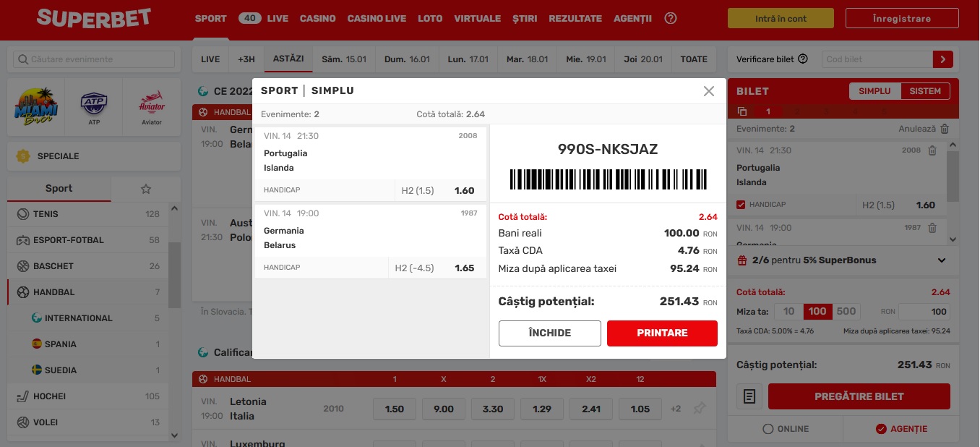Switch bet slip to Sistem mode
Image resolution: width=980 pixels, height=447 pixels.
(925, 91)
